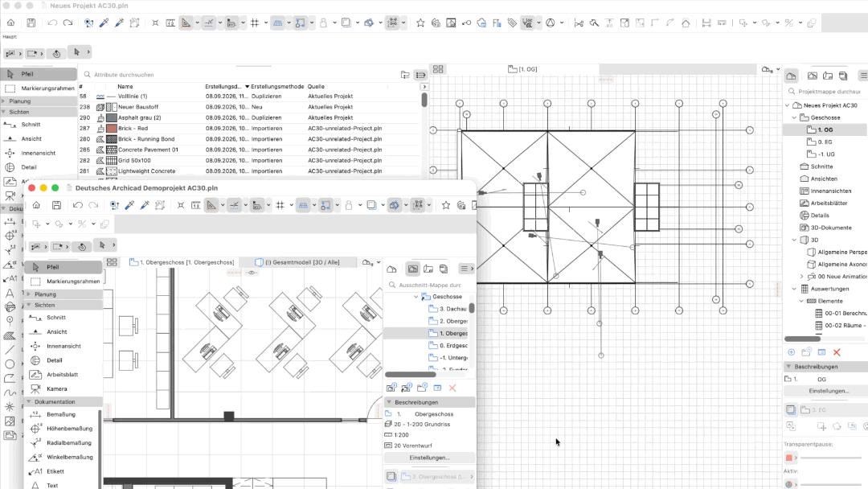Toggle grid snap icon in Neues Projekt toolbar
This screenshot has width=868, height=489.
[x=255, y=23]
